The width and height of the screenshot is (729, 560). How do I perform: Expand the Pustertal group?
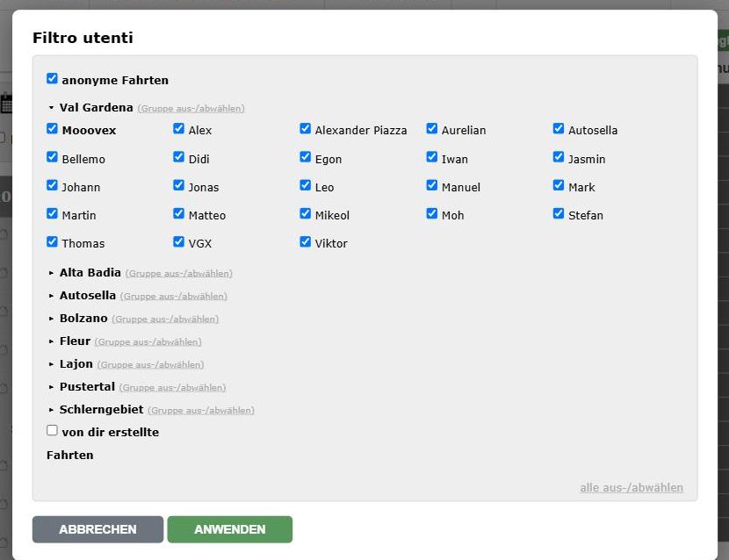point(51,387)
